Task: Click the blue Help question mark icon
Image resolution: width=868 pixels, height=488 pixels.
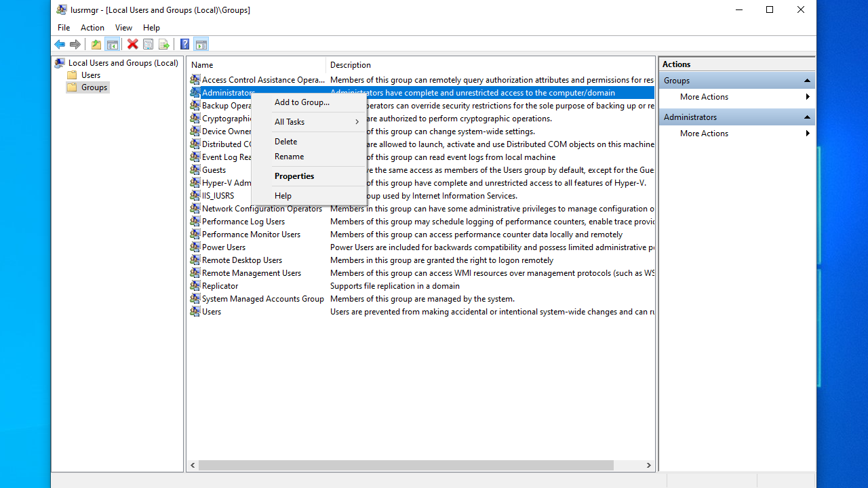Action: 184,45
